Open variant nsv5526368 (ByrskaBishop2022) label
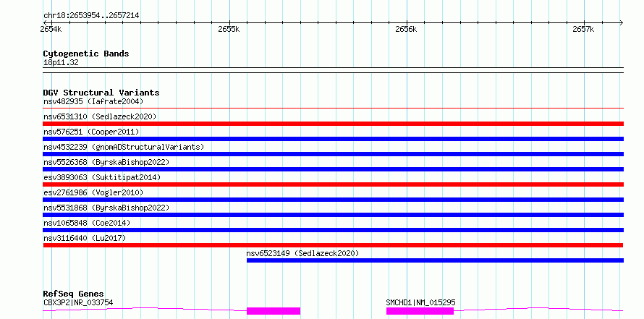The image size is (644, 319). pos(106,162)
